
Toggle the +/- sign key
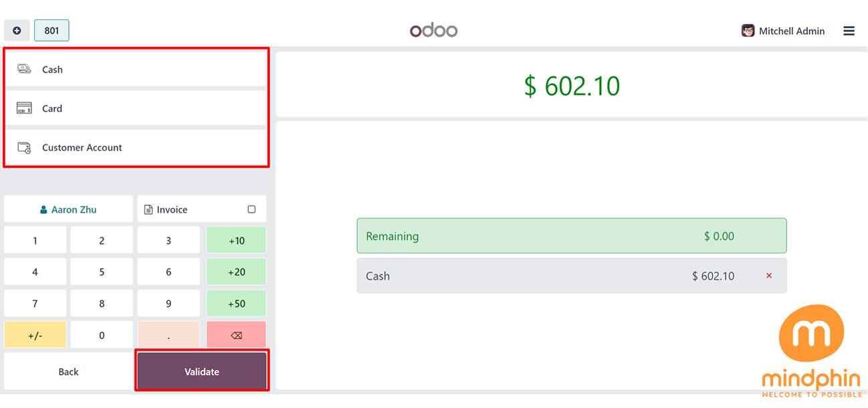[35, 335]
